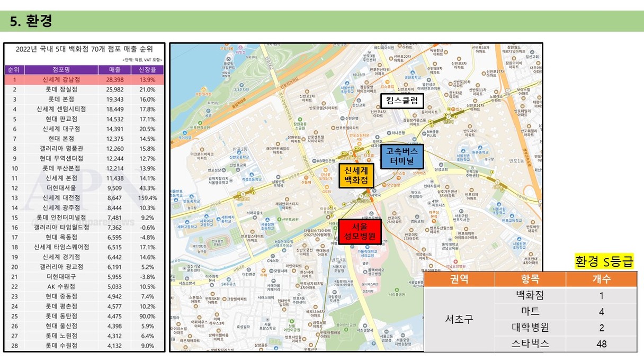
Task: Click the sales figure 4,132
Action: [114, 346]
